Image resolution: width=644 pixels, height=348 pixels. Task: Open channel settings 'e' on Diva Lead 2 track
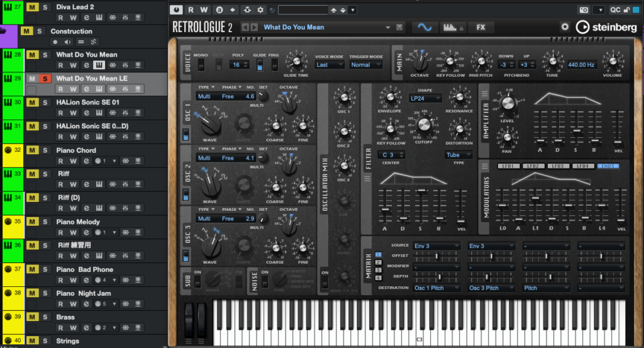point(86,18)
